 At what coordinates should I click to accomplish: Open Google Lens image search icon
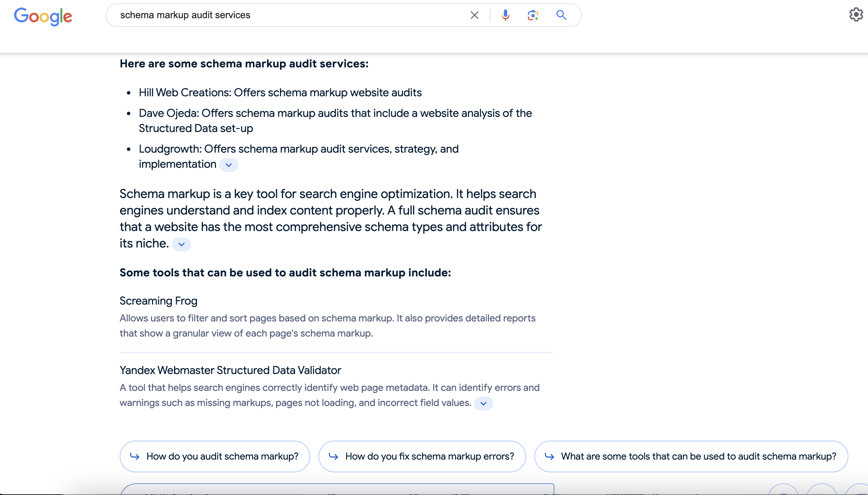pos(533,15)
